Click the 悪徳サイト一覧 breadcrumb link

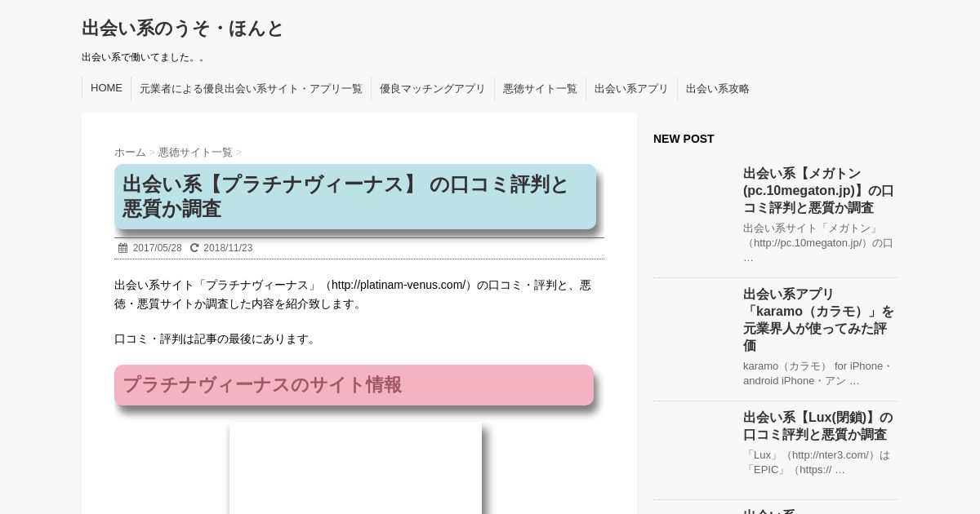point(195,153)
